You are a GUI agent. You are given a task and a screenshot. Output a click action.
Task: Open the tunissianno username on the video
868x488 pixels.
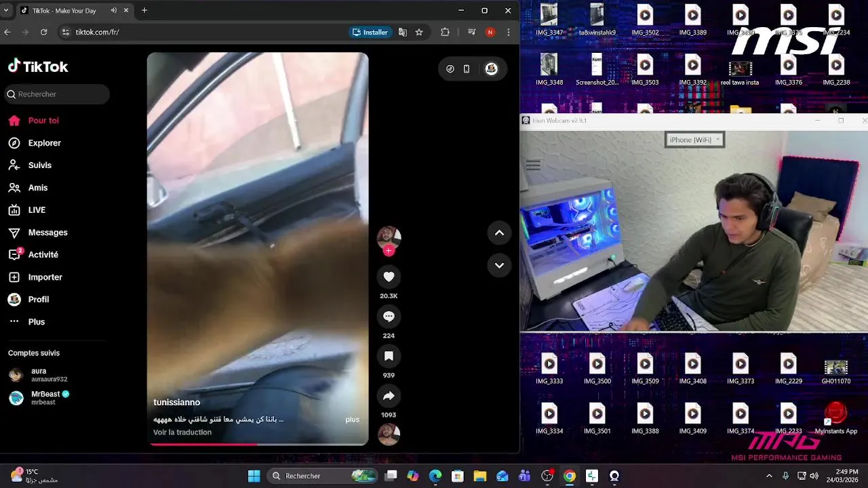click(x=176, y=403)
